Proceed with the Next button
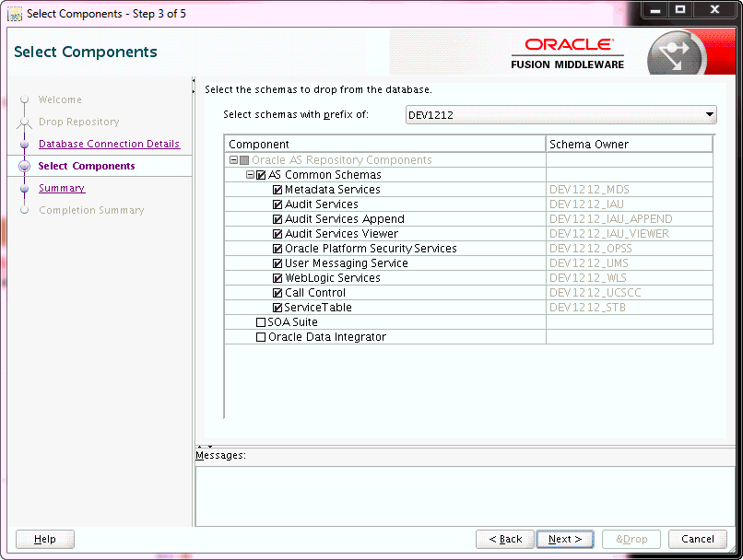Image resolution: width=743 pixels, height=560 pixels. pyautogui.click(x=565, y=539)
